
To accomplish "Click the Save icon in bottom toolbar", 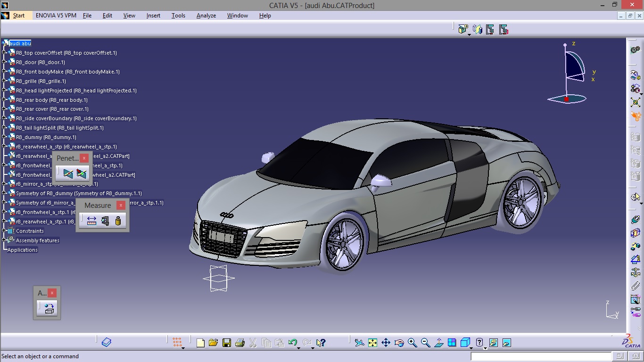I will pyautogui.click(x=227, y=343).
